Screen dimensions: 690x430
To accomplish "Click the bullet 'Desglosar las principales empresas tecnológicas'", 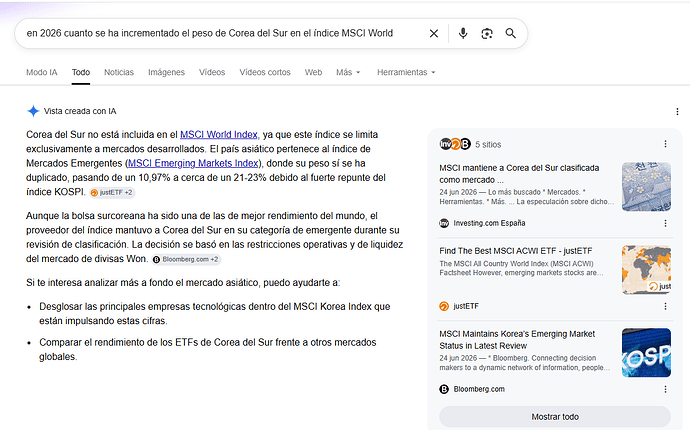I will [x=215, y=313].
